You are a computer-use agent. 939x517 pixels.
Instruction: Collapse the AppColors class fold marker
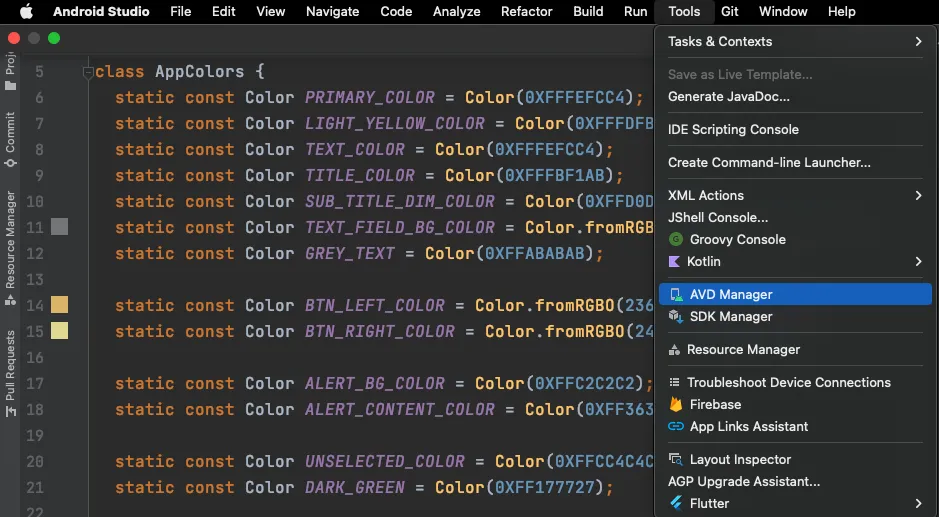point(88,72)
